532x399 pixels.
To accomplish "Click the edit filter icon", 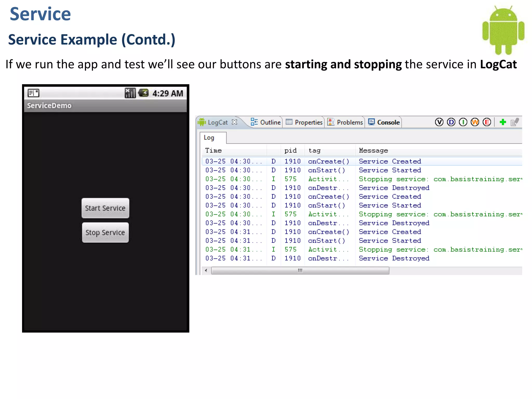I will (x=515, y=122).
